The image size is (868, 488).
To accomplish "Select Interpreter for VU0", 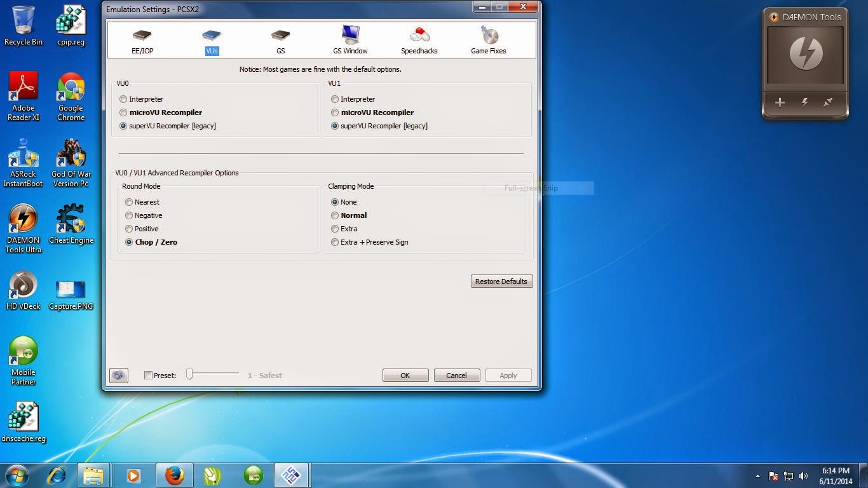I will pos(141,99).
